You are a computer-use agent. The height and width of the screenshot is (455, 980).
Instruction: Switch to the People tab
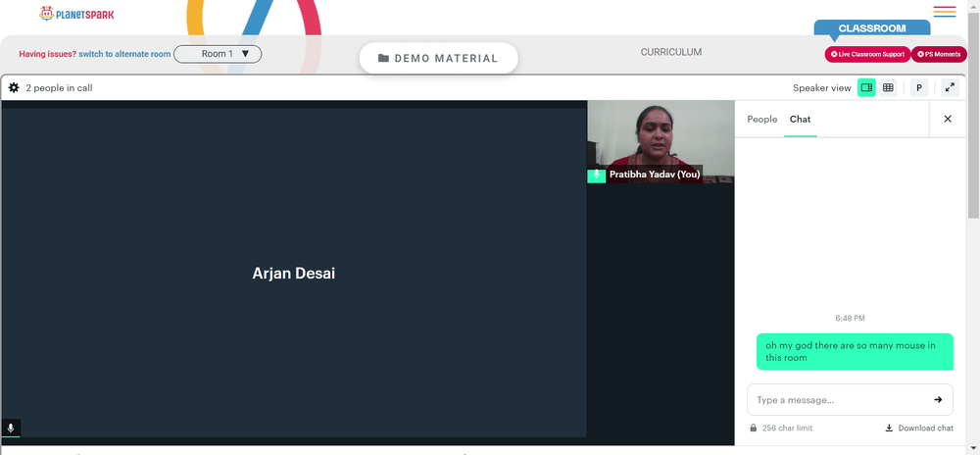coord(761,119)
